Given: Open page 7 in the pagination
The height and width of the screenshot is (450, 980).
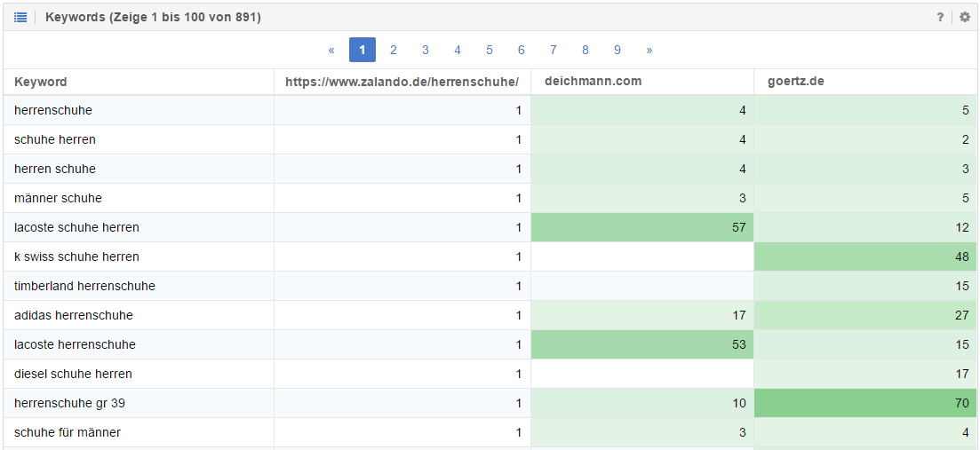Looking at the screenshot, I should (x=554, y=50).
